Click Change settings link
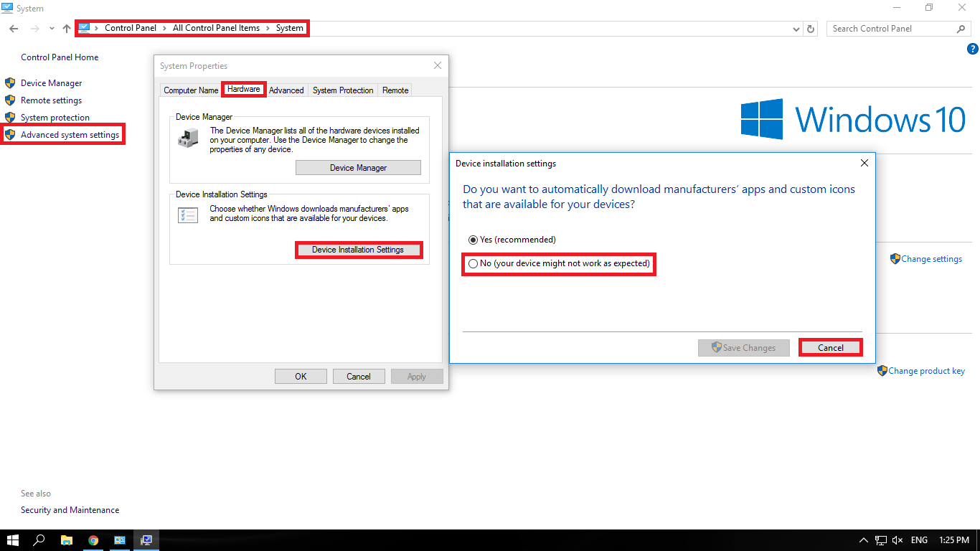 coord(931,259)
